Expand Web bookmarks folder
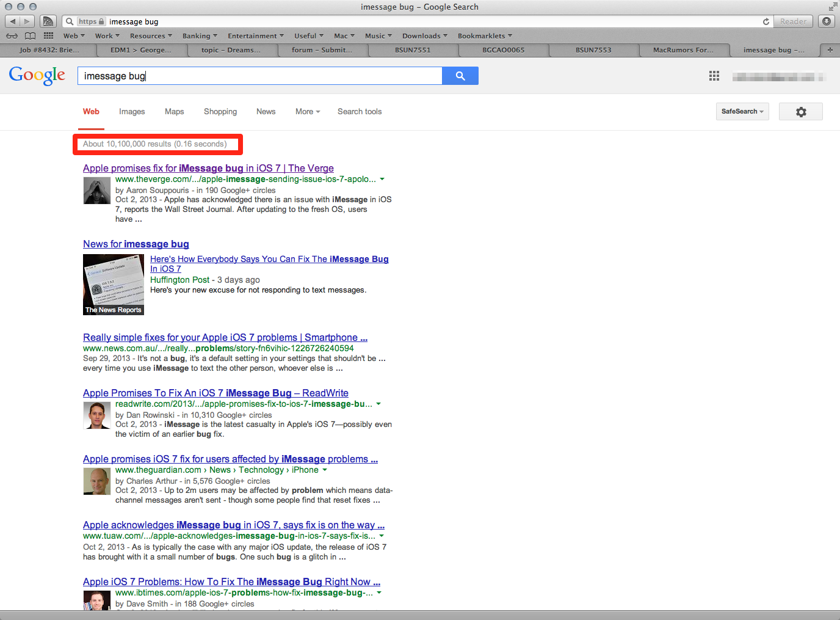 pyautogui.click(x=74, y=36)
